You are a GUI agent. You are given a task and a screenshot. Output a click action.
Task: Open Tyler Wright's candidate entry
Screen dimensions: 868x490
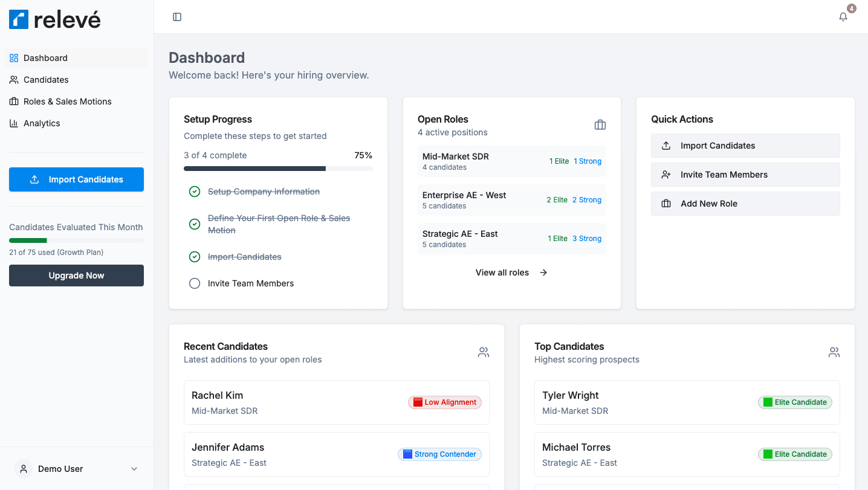pos(687,402)
